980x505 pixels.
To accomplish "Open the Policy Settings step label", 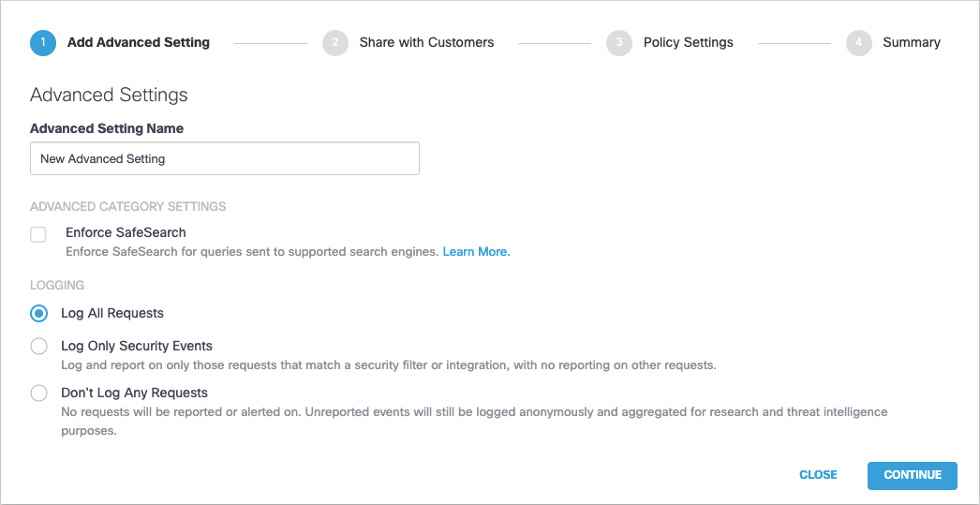I will coord(688,42).
